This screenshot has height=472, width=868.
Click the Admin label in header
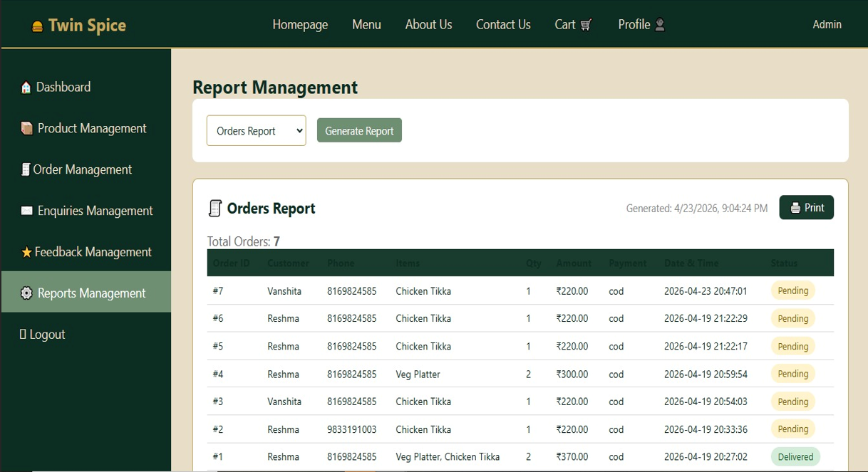coord(827,24)
